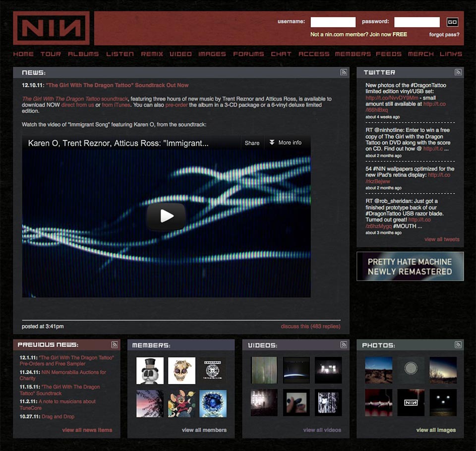Open the Twitter RSS feed icon

click(x=458, y=72)
